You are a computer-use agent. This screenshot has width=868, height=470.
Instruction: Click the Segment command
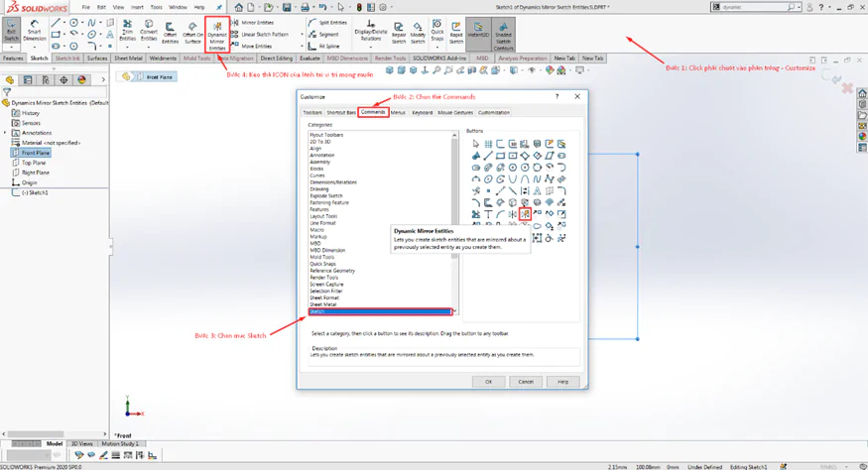(323, 35)
